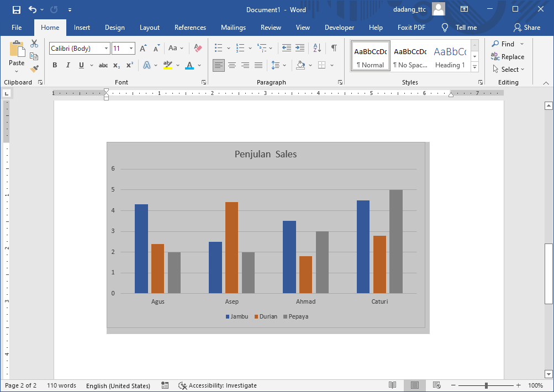Switch to the Mailings tab
554x392 pixels.
(233, 28)
